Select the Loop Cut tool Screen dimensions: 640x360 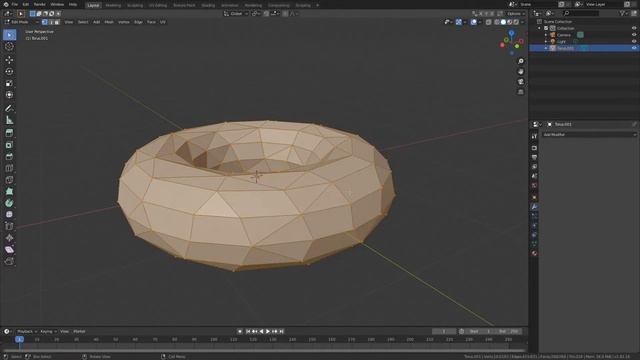tap(9, 168)
